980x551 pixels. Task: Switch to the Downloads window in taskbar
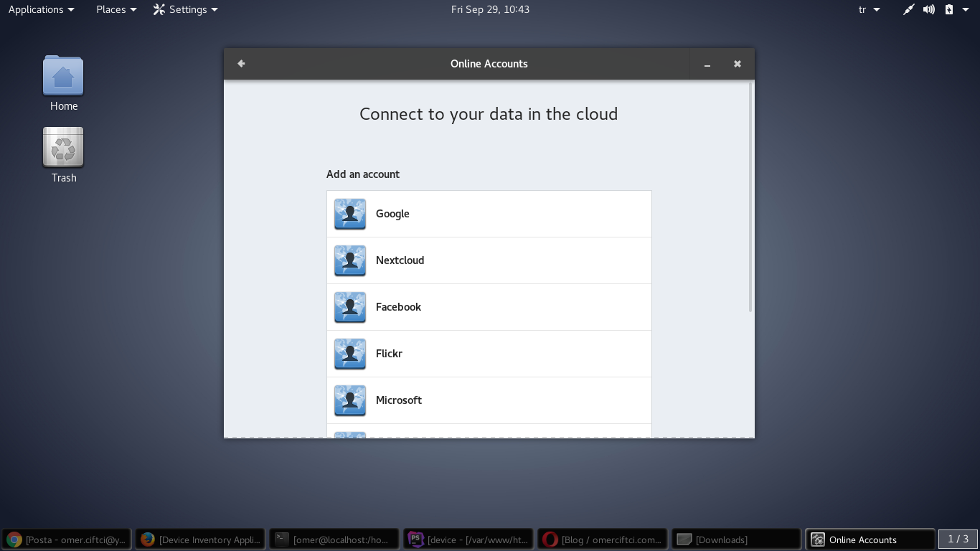click(x=735, y=540)
